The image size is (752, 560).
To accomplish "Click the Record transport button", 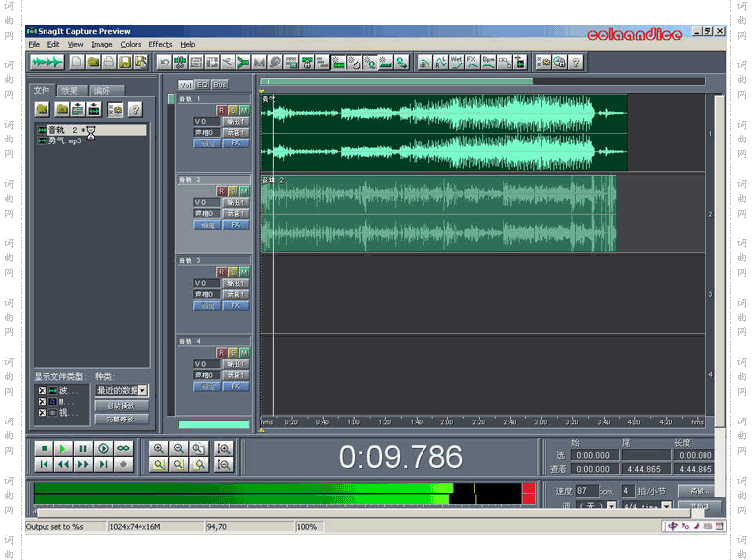I will point(123,464).
